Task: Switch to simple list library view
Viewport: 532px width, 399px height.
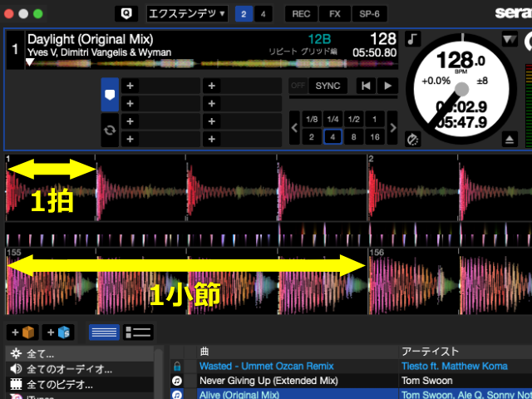Action: [104, 332]
